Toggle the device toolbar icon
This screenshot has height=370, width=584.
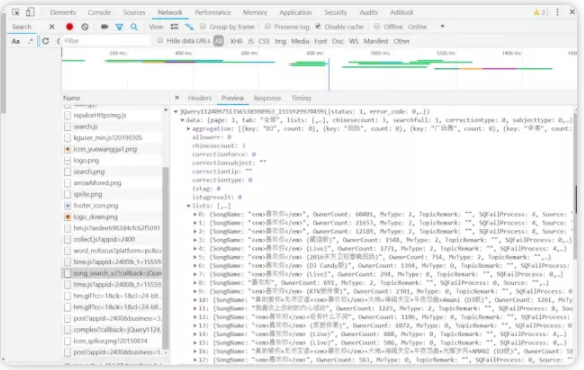[x=30, y=12]
